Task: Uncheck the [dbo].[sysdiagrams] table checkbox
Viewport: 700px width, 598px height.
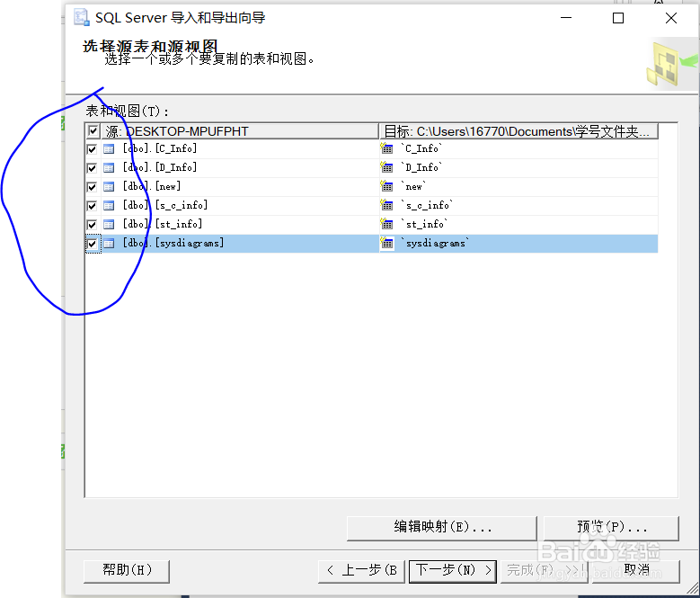Action: click(x=92, y=244)
